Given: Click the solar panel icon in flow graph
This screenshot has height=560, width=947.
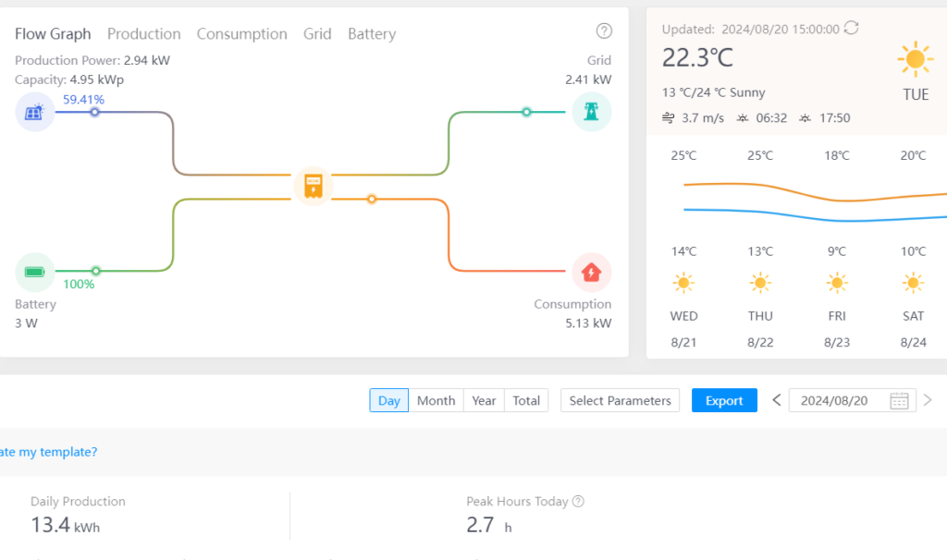Looking at the screenshot, I should click(34, 113).
